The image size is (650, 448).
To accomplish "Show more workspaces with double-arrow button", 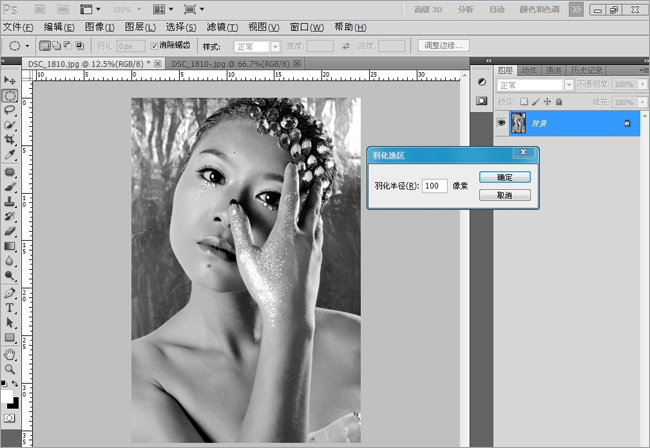I will pyautogui.click(x=576, y=9).
